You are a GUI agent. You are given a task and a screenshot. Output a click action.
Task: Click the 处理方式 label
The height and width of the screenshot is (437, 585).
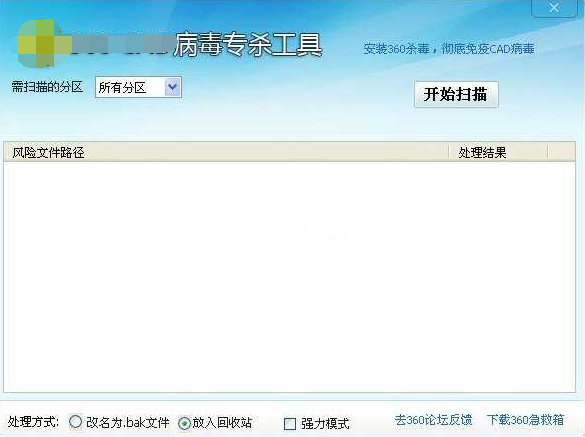[33, 422]
